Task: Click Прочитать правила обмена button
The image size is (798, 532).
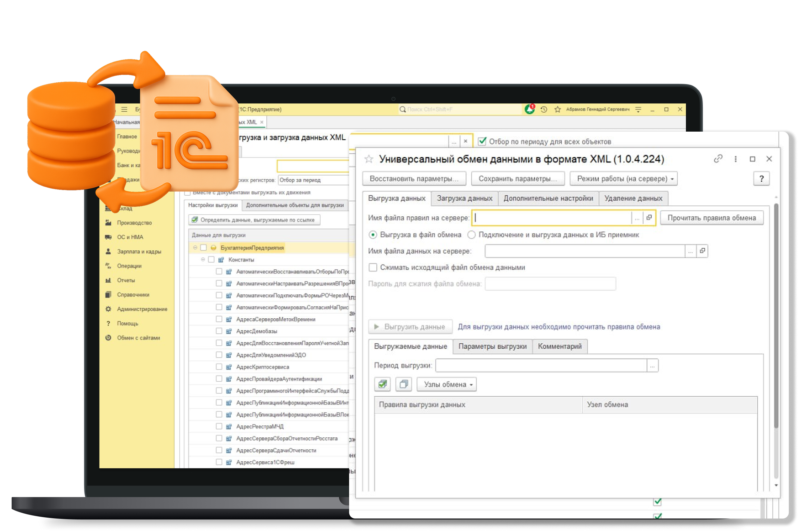Action: (x=712, y=218)
